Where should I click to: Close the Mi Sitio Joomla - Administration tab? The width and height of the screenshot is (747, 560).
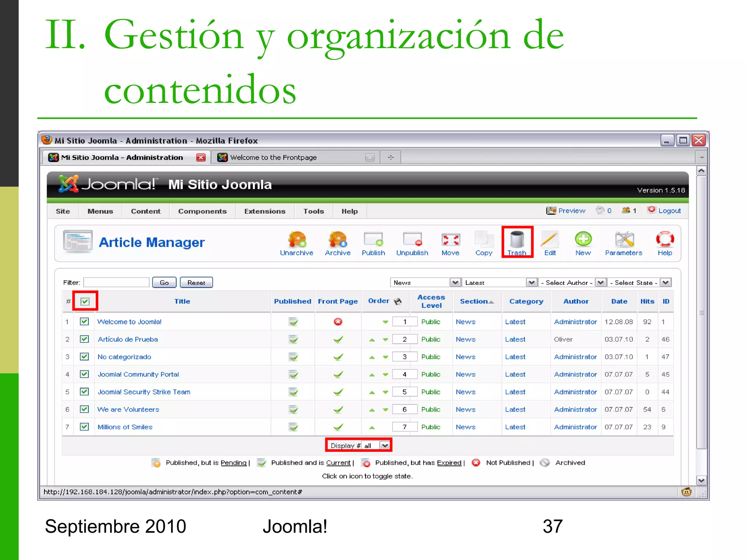tap(201, 157)
